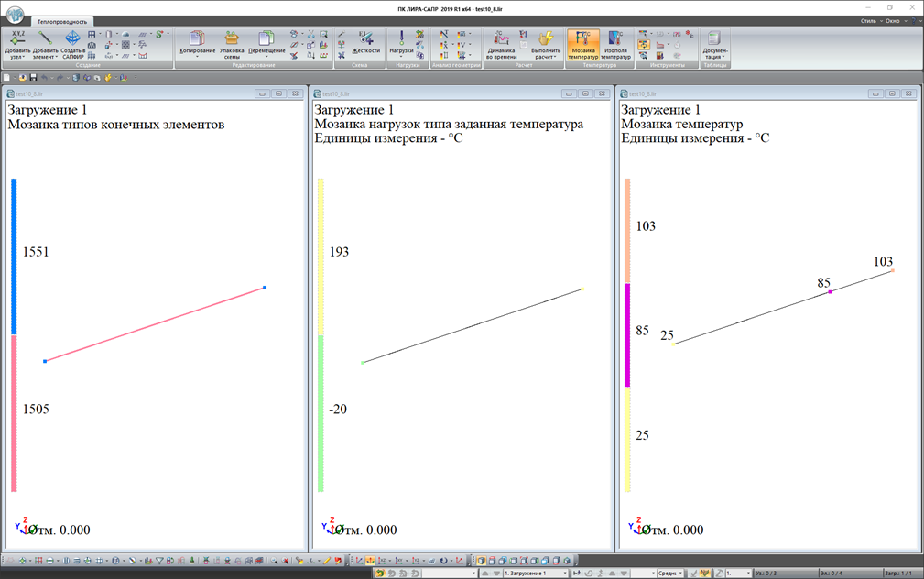
Task: Click the pink finite element line in left view
Action: pyautogui.click(x=156, y=324)
